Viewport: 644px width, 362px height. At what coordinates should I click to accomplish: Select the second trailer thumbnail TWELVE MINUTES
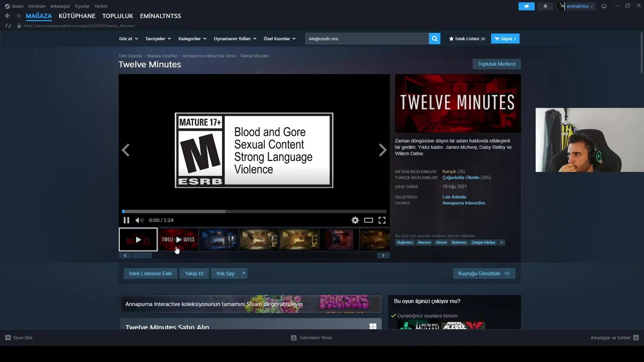tap(178, 239)
